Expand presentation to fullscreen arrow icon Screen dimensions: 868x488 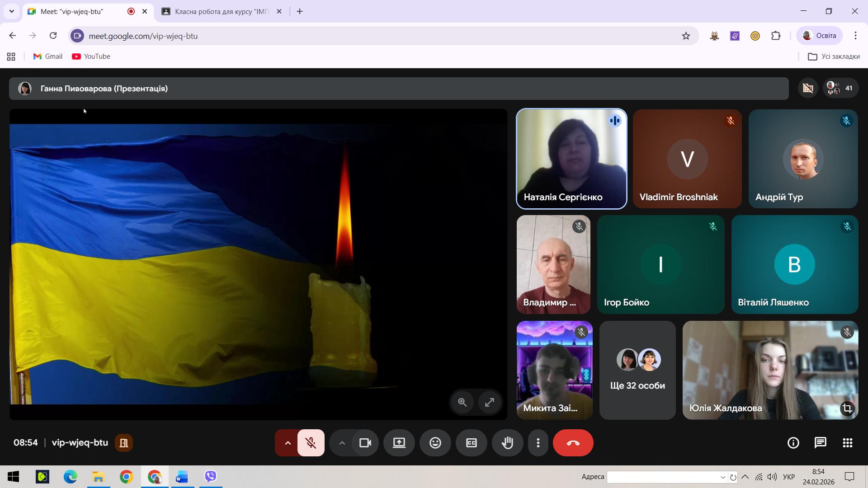coord(489,402)
